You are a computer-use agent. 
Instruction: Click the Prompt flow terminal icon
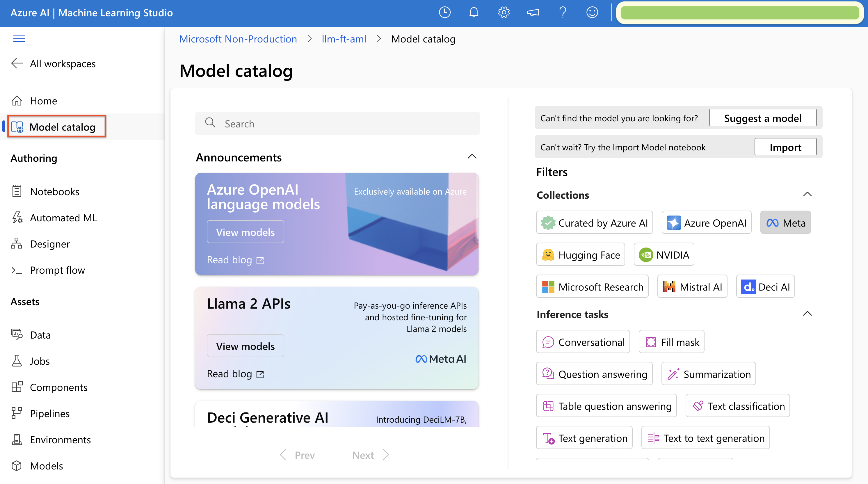(17, 270)
